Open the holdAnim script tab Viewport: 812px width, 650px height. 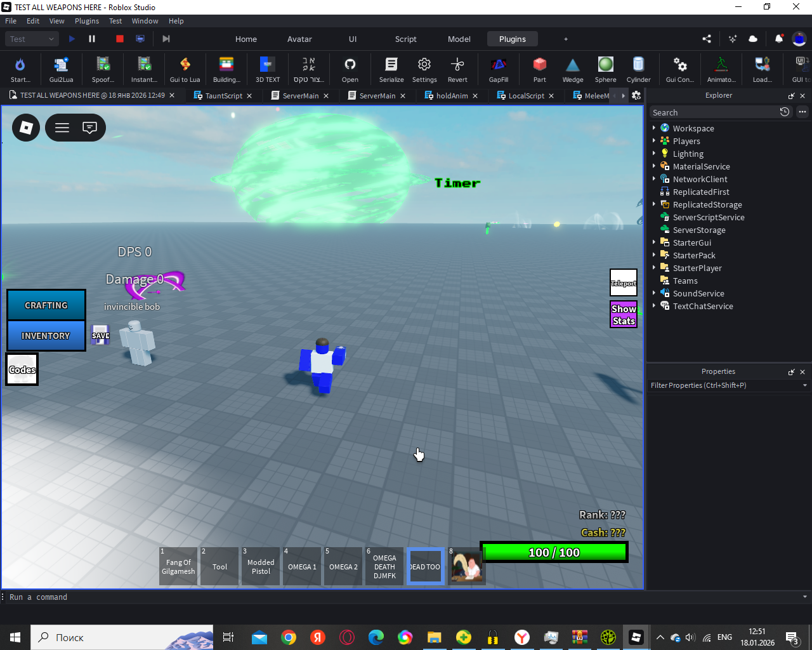click(452, 96)
